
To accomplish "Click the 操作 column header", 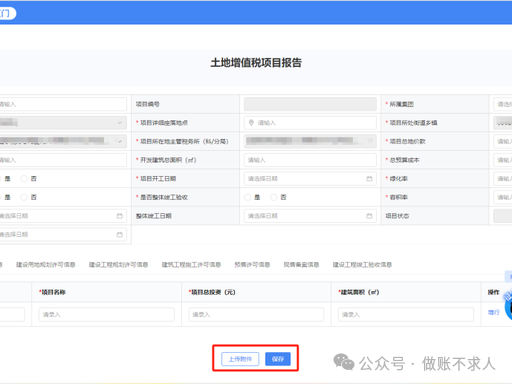I will pyautogui.click(x=494, y=292).
